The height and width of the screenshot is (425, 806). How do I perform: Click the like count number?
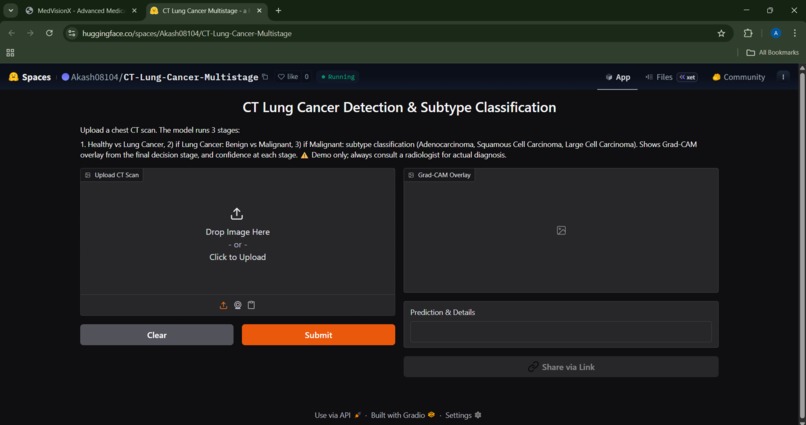coord(306,77)
